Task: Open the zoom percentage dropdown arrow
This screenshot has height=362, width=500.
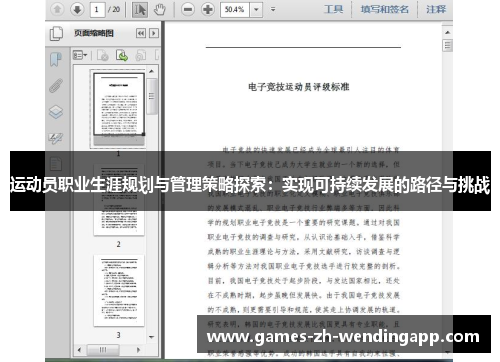Action: [x=256, y=9]
